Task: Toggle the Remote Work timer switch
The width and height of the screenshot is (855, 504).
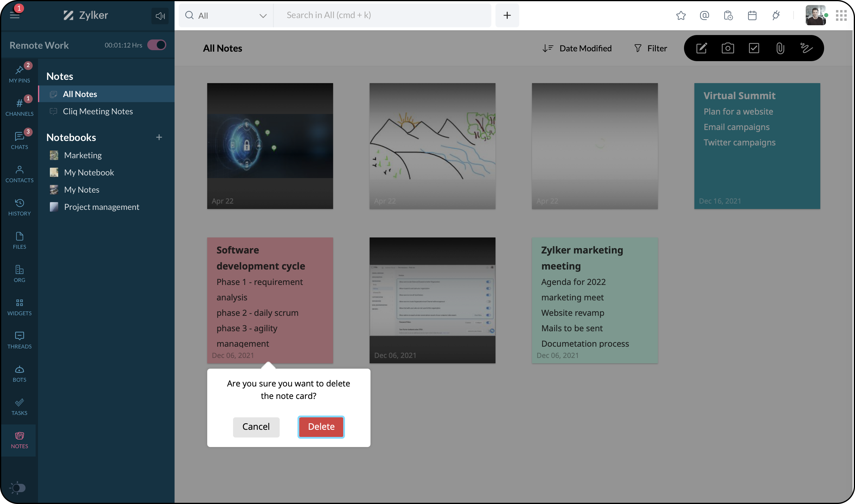Action: point(156,45)
